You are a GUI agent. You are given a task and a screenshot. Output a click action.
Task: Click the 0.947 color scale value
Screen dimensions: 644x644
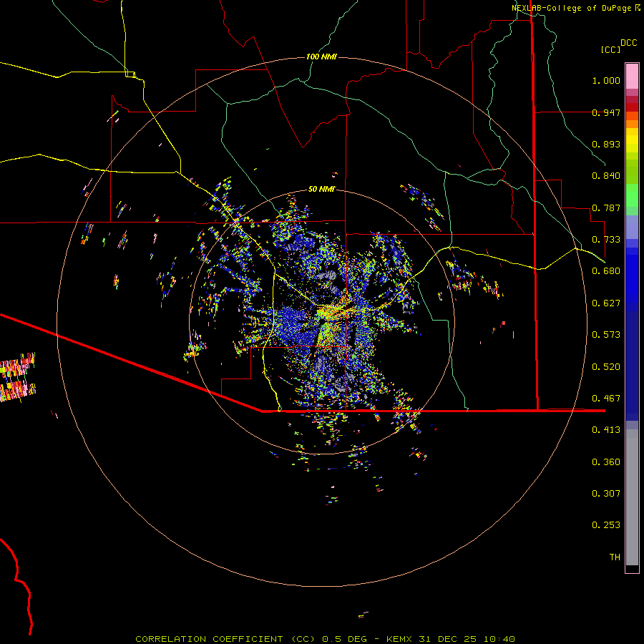(606, 112)
